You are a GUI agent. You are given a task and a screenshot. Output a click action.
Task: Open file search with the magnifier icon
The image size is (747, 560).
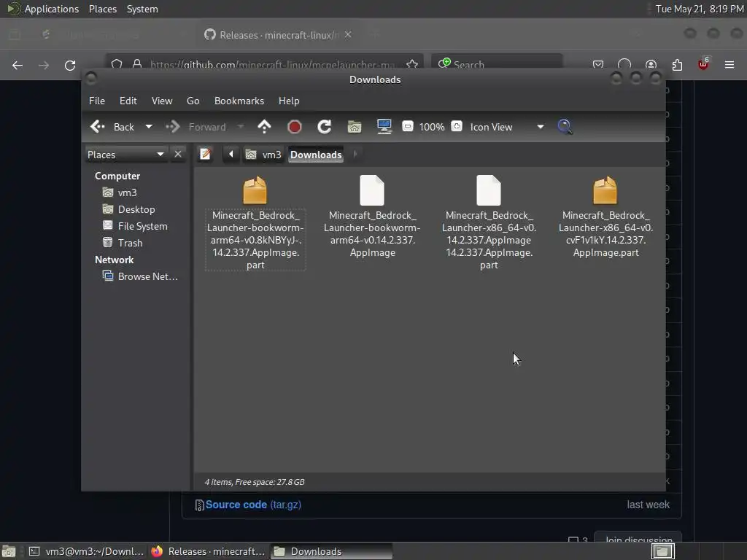click(565, 127)
